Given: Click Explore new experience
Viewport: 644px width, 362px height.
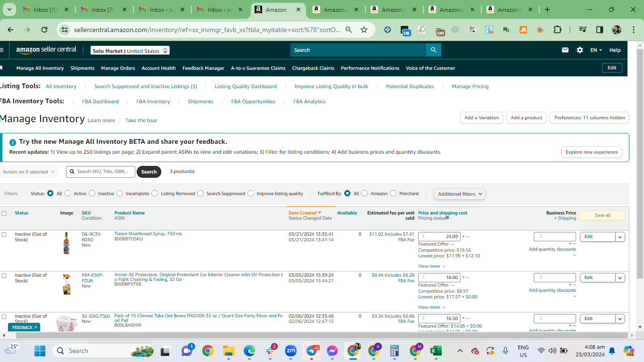Looking at the screenshot, I should tap(592, 152).
